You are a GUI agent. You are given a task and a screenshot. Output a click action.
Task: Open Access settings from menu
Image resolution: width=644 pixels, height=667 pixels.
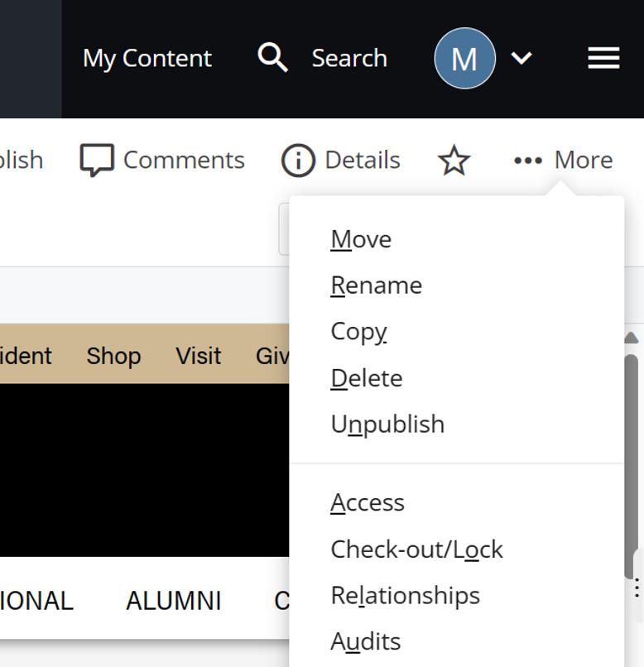click(368, 502)
